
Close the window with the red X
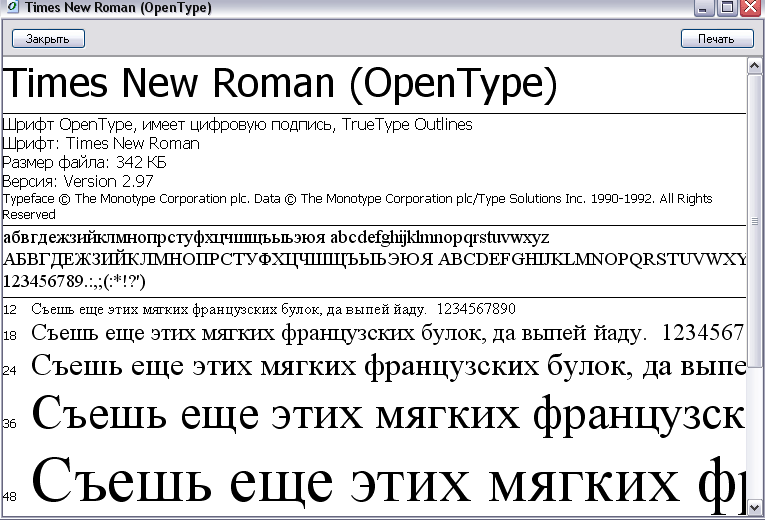point(751,8)
